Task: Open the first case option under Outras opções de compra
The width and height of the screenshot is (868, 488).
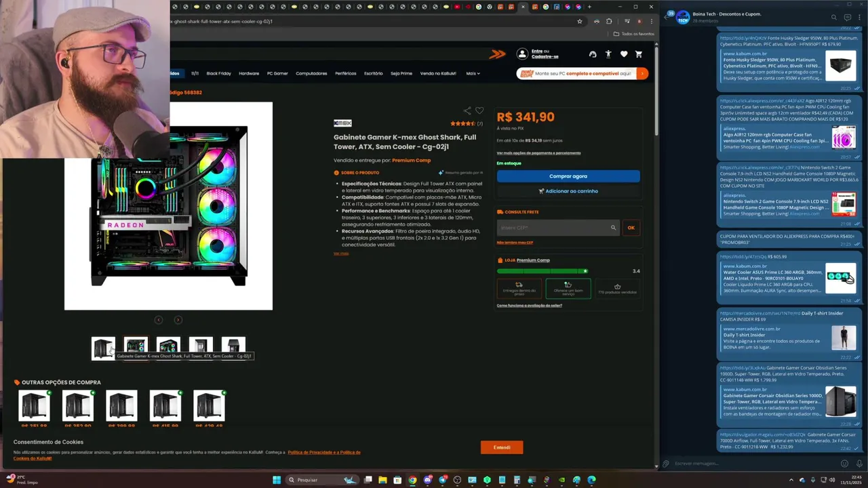Action: pyautogui.click(x=34, y=406)
